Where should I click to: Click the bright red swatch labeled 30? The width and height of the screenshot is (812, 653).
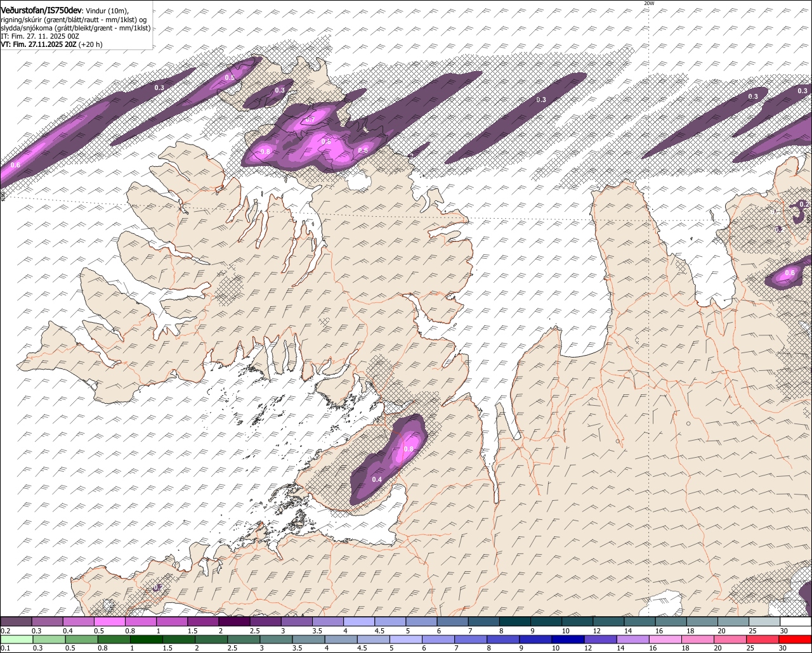(796, 640)
